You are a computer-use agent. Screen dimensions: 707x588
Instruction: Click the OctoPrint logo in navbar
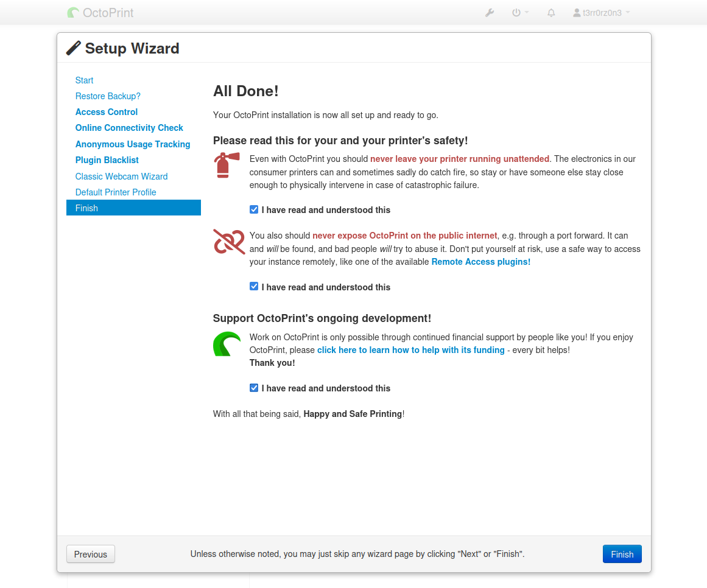click(100, 12)
